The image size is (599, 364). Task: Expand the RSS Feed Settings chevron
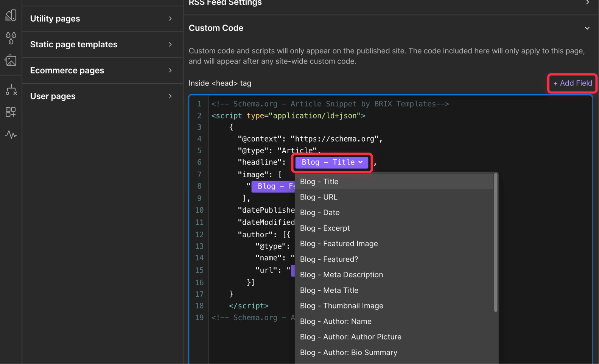click(587, 2)
